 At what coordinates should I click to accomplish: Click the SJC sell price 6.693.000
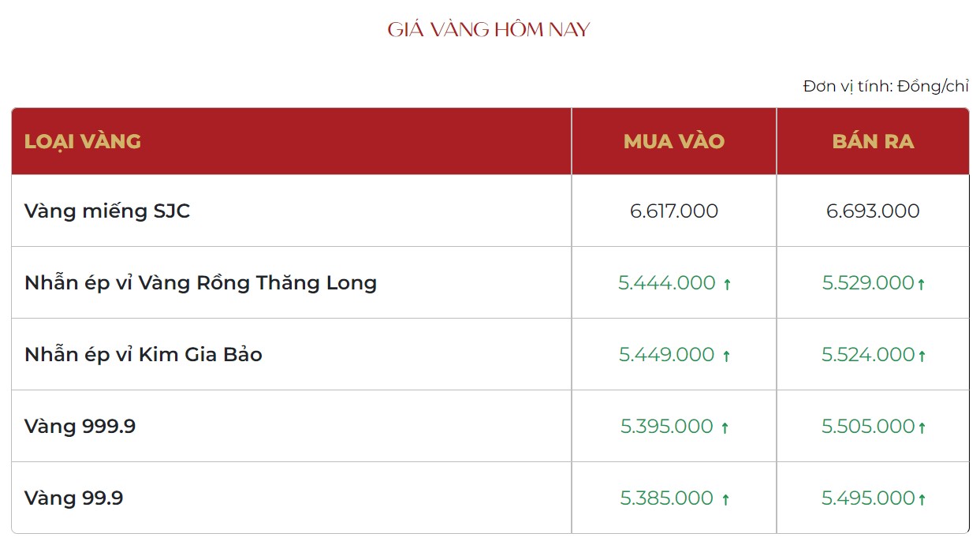873,211
